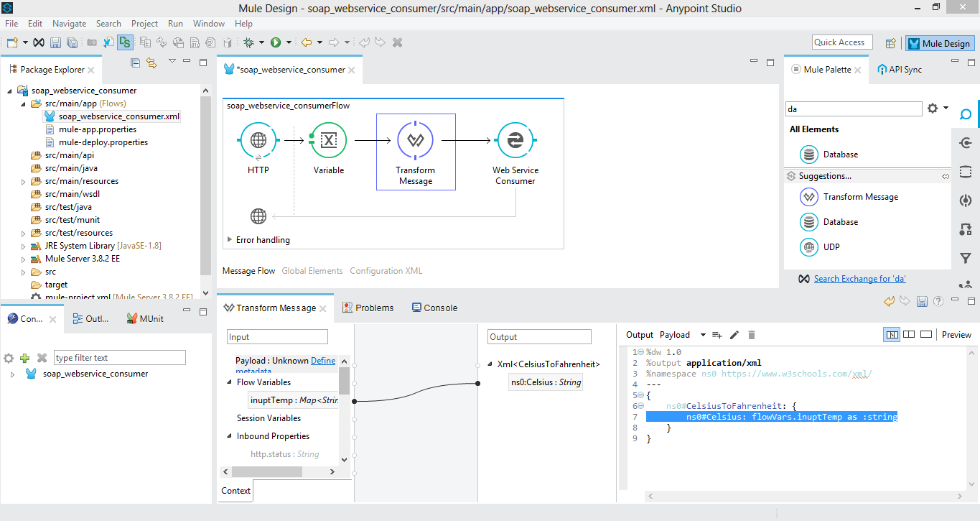Click the Run green play button

point(276,43)
